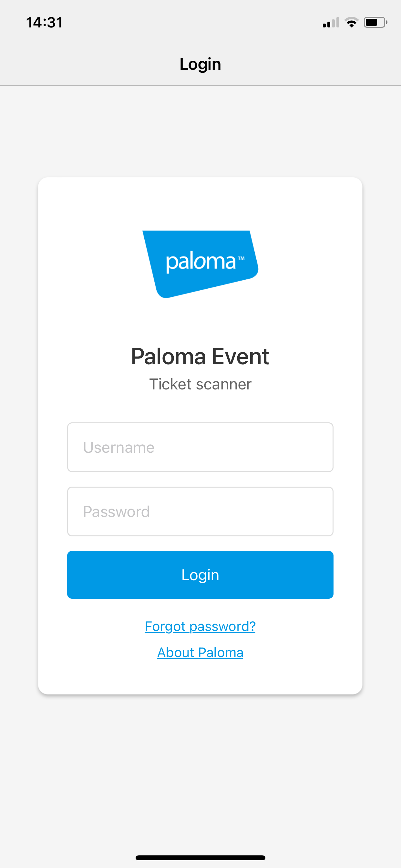Focus the Password input field
This screenshot has width=401, height=868.
click(200, 511)
